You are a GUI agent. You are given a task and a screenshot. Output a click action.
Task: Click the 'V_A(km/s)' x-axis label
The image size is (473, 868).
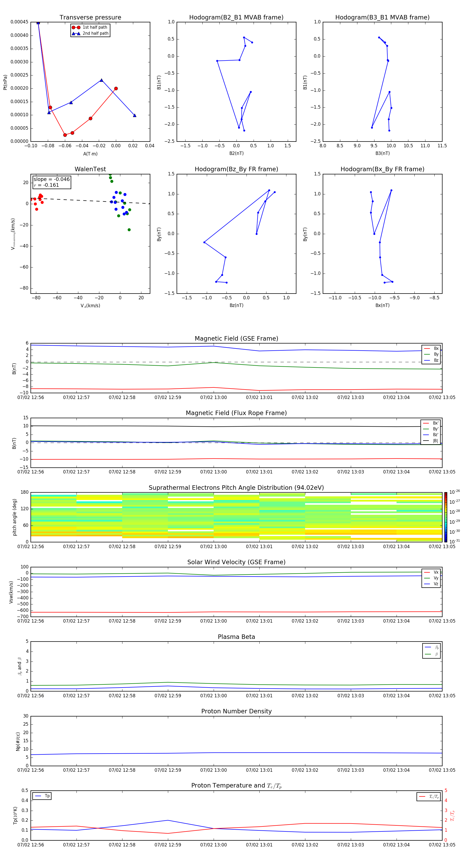point(90,306)
